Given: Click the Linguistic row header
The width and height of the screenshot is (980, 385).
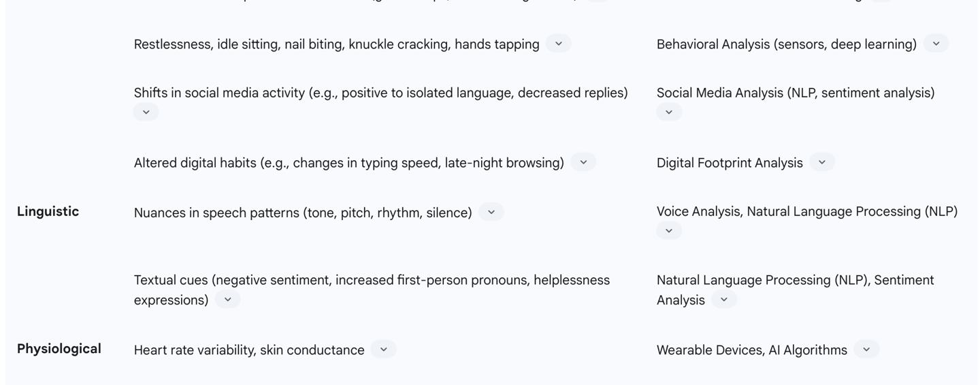Looking at the screenshot, I should point(48,211).
